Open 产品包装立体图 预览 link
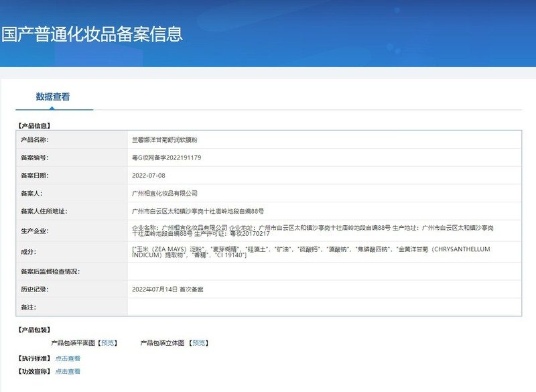The image size is (536, 392). 199,343
